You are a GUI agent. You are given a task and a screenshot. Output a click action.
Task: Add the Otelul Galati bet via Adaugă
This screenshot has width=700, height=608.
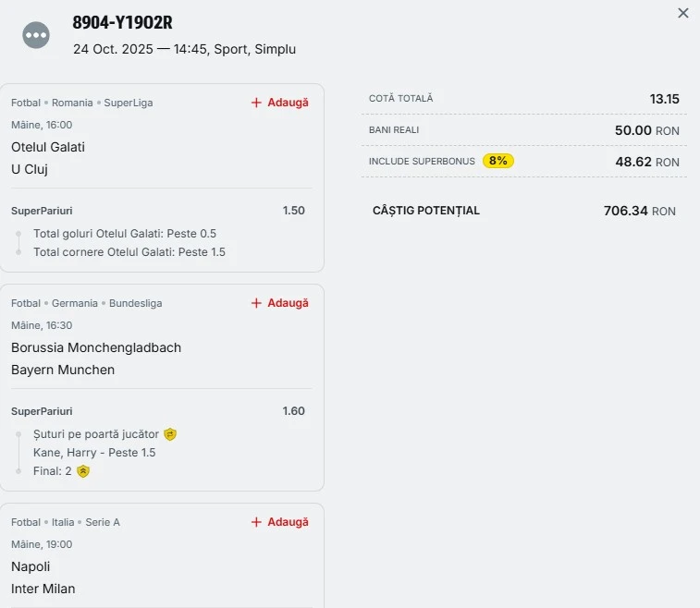pyautogui.click(x=288, y=103)
